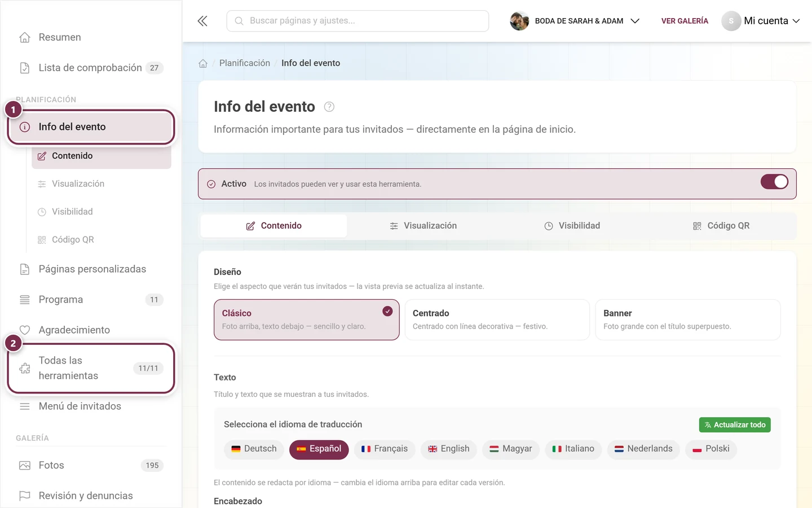This screenshot has width=812, height=508.
Task: Choose Nederlands as translation language
Action: (x=643, y=449)
